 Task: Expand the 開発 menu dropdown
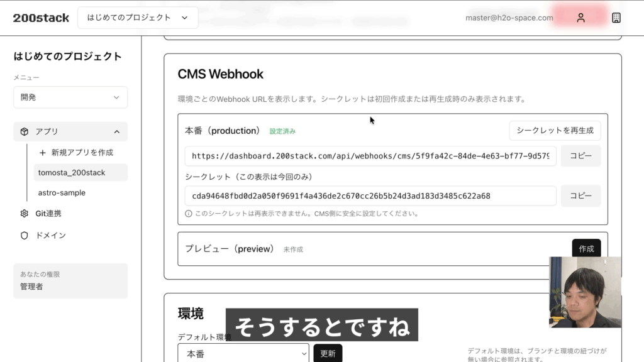click(70, 97)
